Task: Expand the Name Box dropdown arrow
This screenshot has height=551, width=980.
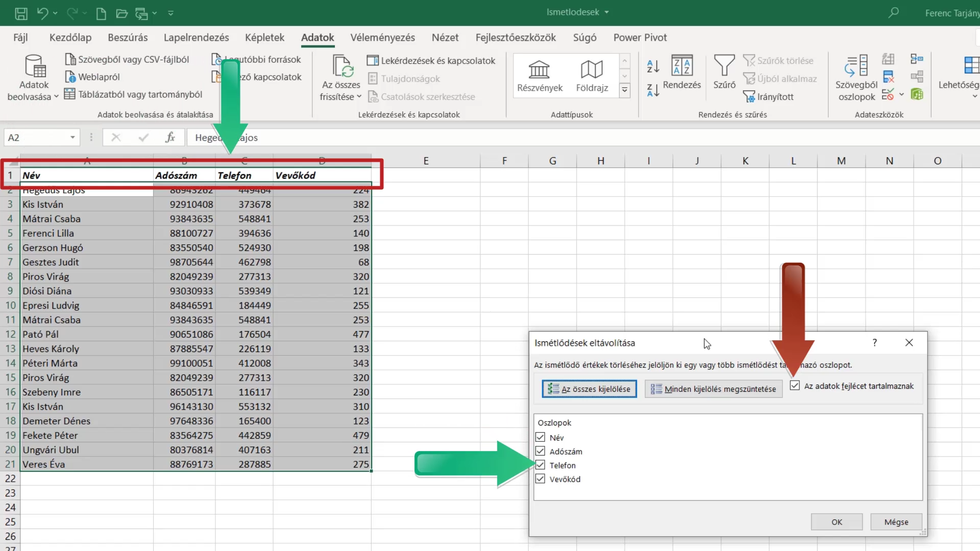Action: (x=72, y=137)
